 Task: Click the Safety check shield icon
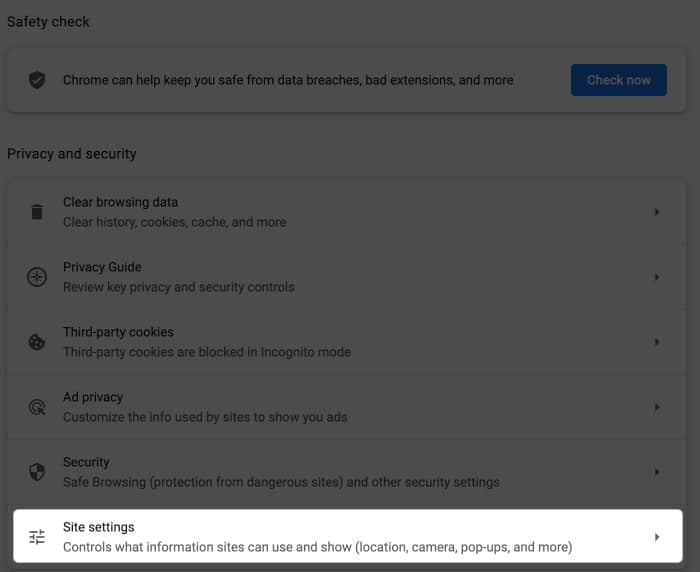click(37, 80)
